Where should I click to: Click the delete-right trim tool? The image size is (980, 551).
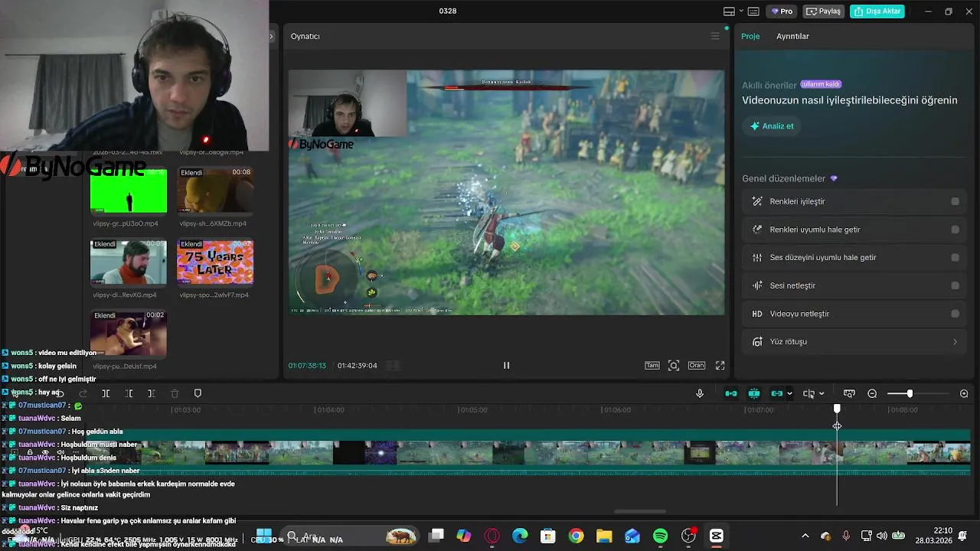(x=152, y=393)
